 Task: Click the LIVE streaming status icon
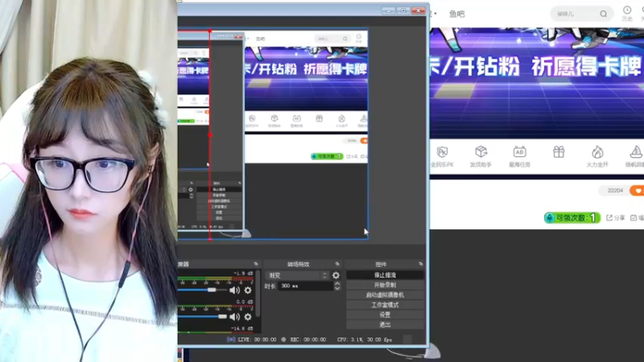tap(231, 339)
